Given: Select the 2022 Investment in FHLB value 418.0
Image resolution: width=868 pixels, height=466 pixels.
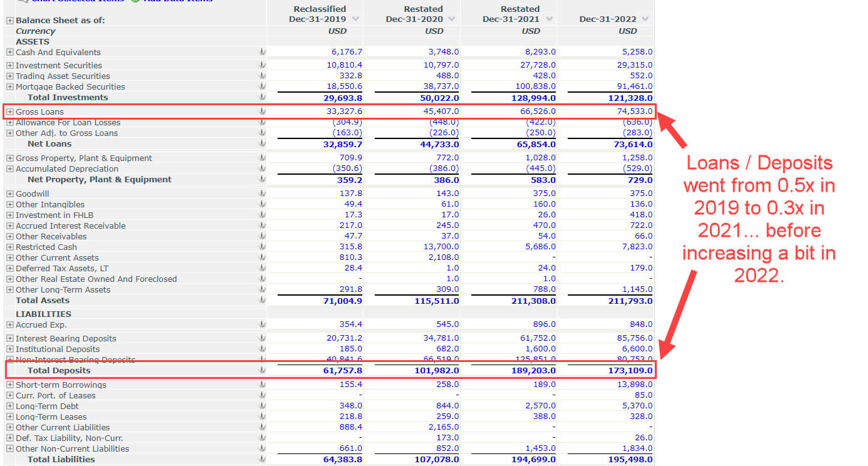Looking at the screenshot, I should pos(641,215).
